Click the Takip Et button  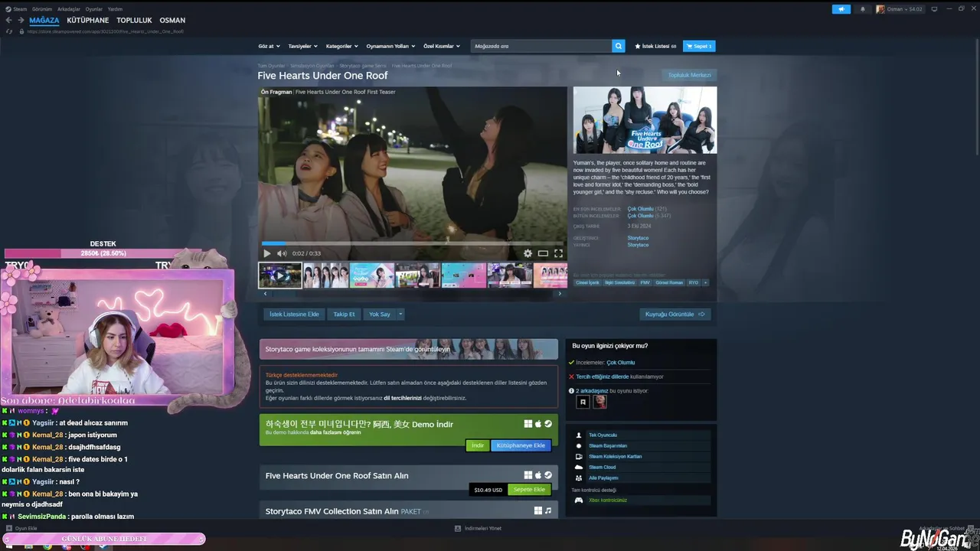tap(345, 314)
